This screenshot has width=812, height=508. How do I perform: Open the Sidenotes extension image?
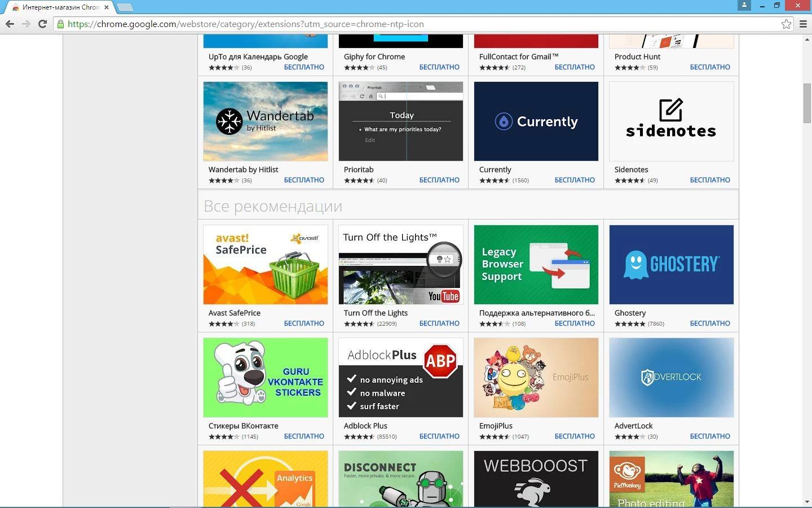click(672, 121)
